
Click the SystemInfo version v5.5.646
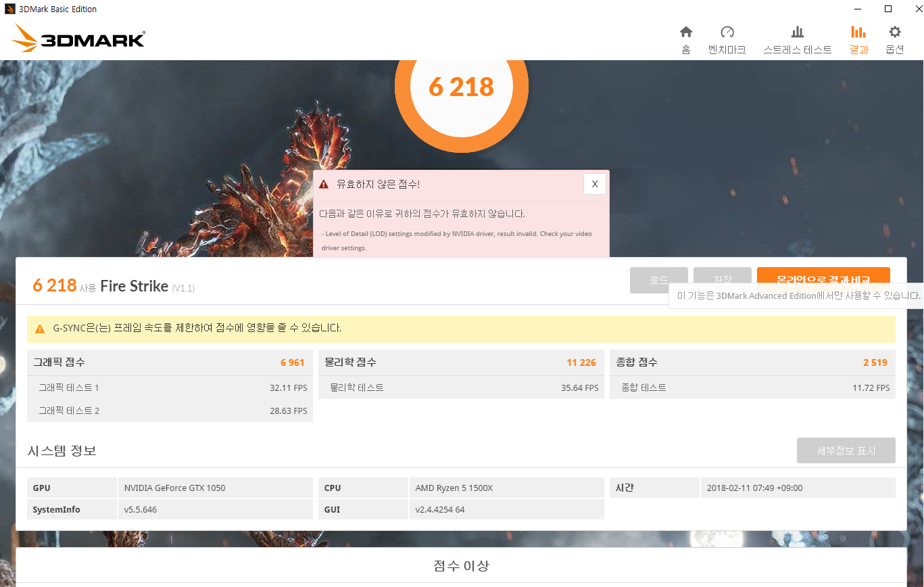coord(141,509)
